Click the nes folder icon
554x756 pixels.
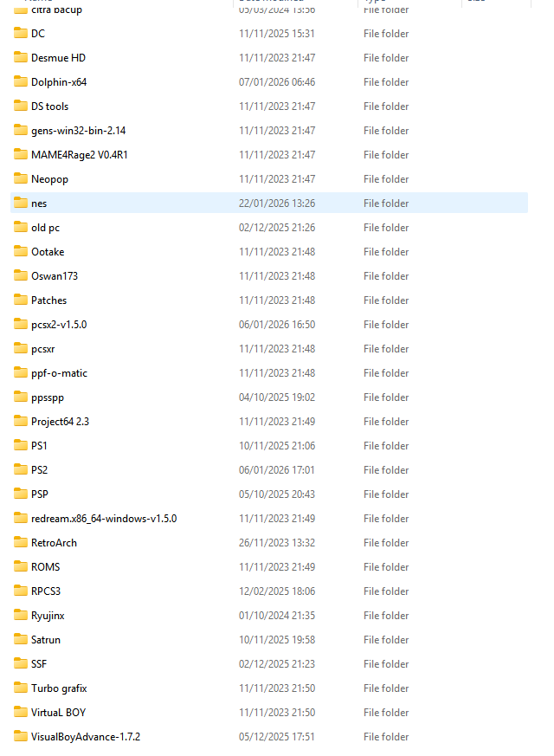[x=21, y=203]
